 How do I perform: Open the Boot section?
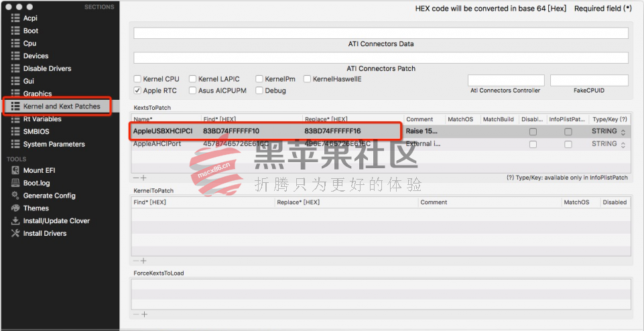tap(30, 31)
